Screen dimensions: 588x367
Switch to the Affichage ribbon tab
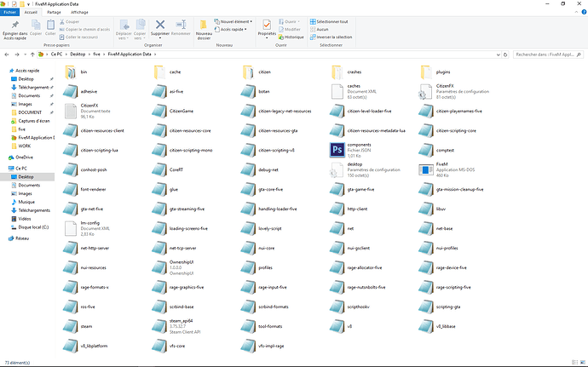[x=79, y=12]
